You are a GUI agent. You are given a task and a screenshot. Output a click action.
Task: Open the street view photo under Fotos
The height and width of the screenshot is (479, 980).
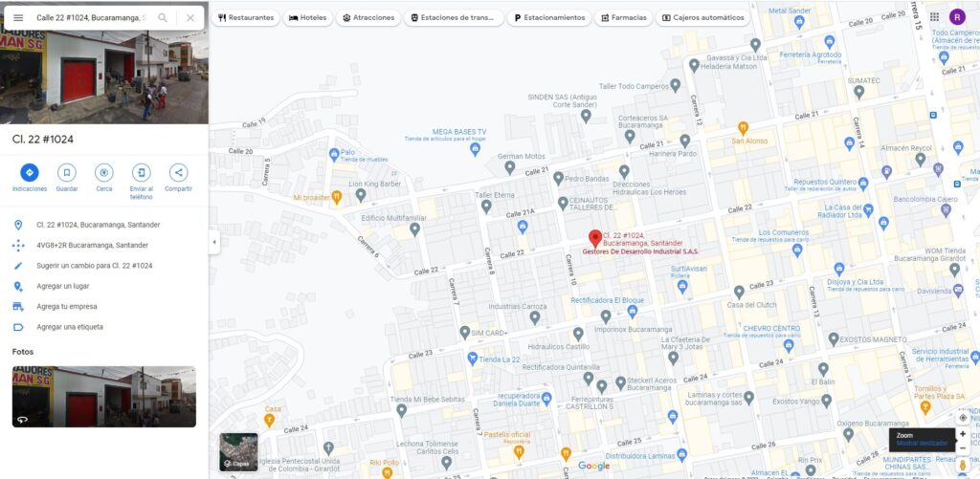click(103, 397)
